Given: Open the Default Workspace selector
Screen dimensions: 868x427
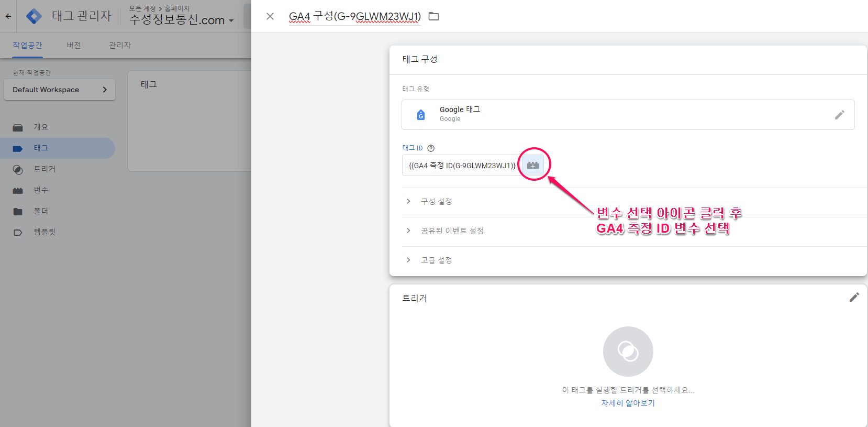Looking at the screenshot, I should click(60, 90).
